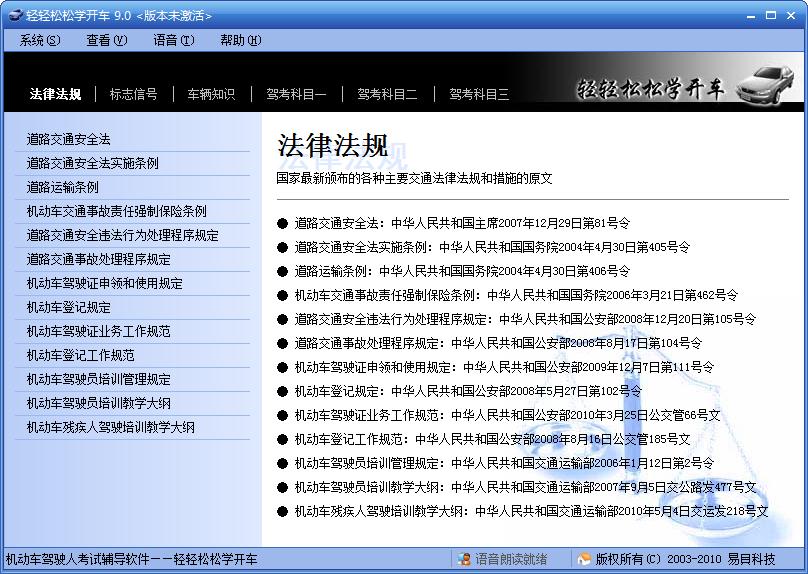
Task: Open 机动车登记工作规范 in the sidebar
Action: pos(80,356)
